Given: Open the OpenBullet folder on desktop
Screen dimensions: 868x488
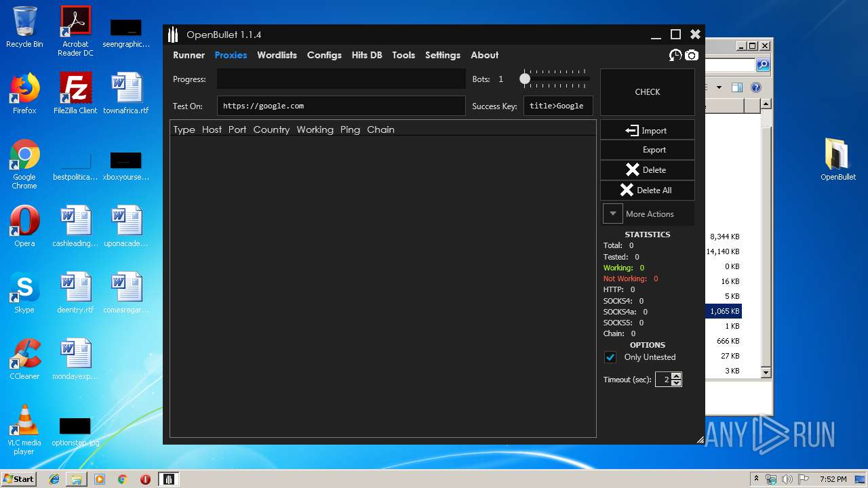Looking at the screenshot, I should tap(838, 160).
